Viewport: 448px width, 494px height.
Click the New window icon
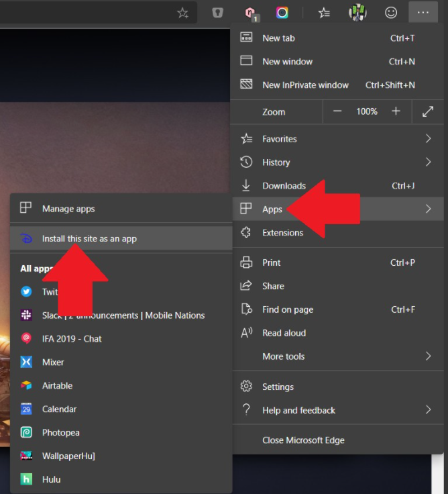coord(246,60)
